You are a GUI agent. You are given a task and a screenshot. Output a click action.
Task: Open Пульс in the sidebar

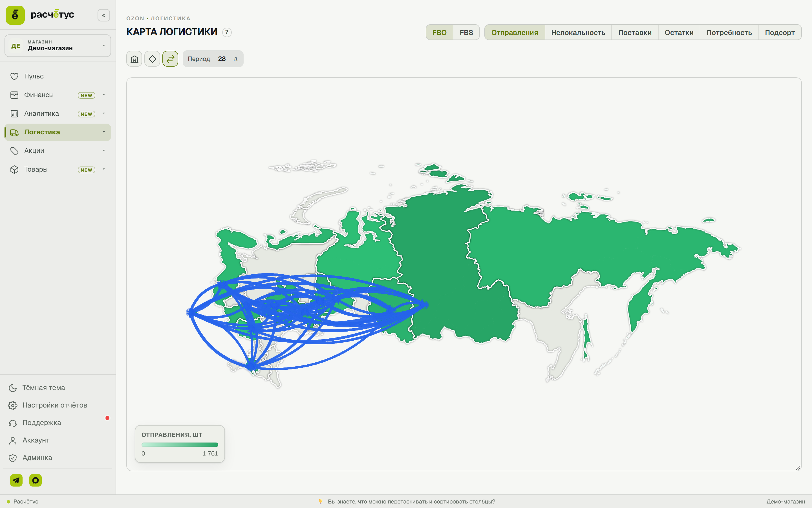click(x=58, y=76)
